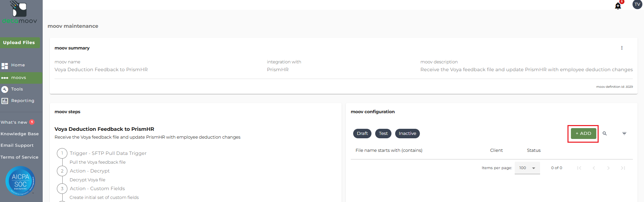644x202 pixels.
Task: Click step 3 circle for Custom Fields
Action: click(x=62, y=188)
